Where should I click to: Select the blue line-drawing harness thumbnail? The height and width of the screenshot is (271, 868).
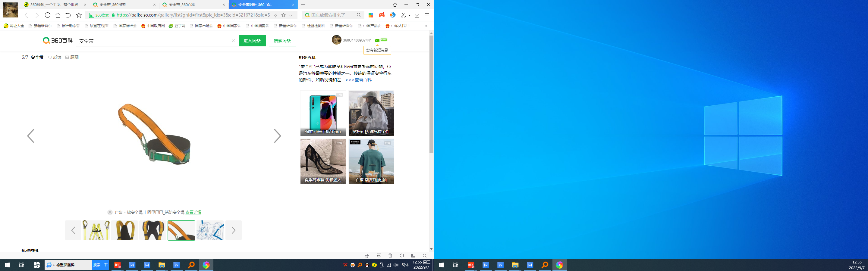point(210,230)
